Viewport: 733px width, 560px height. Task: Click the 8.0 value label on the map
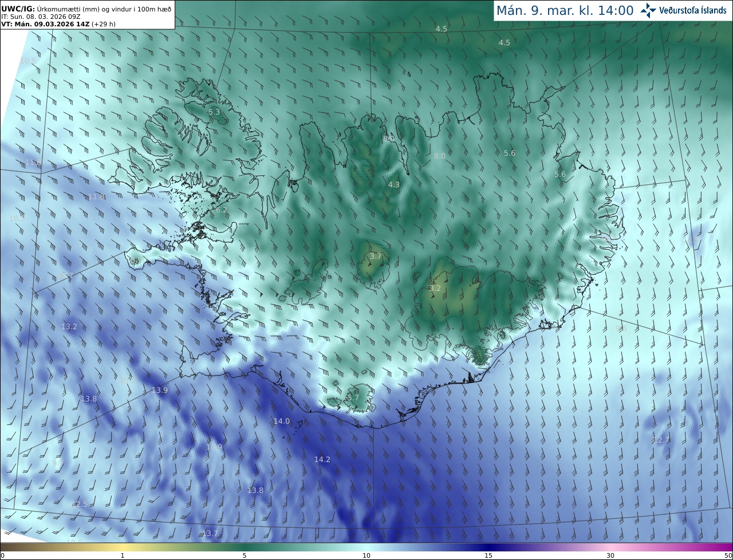coord(439,156)
